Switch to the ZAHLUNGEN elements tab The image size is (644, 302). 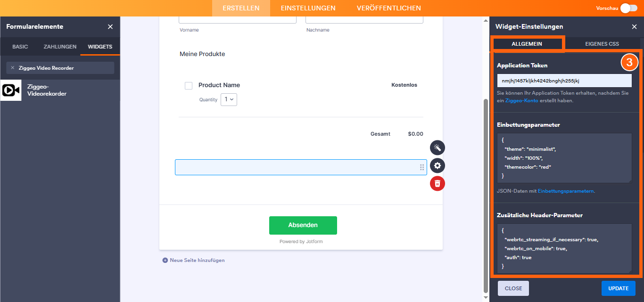tap(60, 47)
